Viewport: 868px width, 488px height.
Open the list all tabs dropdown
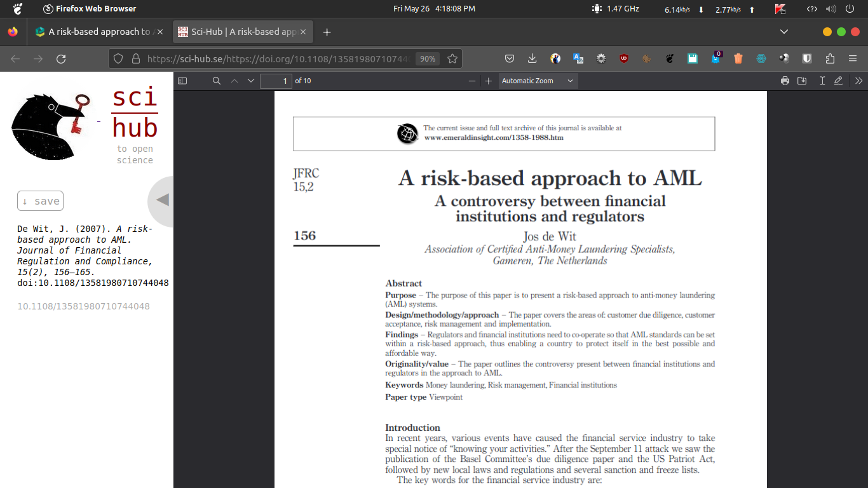784,32
